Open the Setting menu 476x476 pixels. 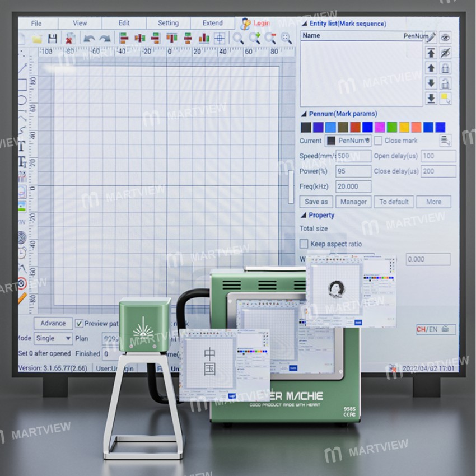pyautogui.click(x=168, y=23)
